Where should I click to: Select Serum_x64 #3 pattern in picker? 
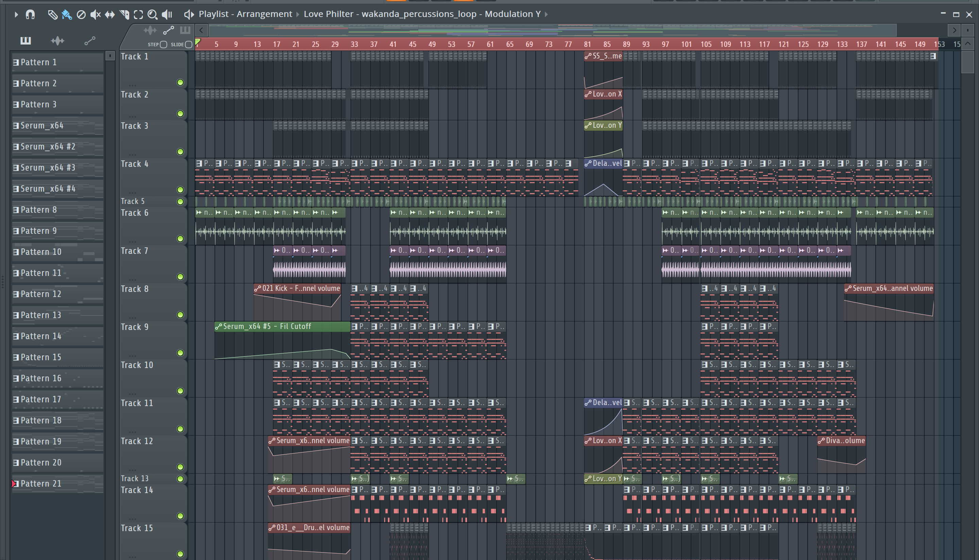pos(58,168)
